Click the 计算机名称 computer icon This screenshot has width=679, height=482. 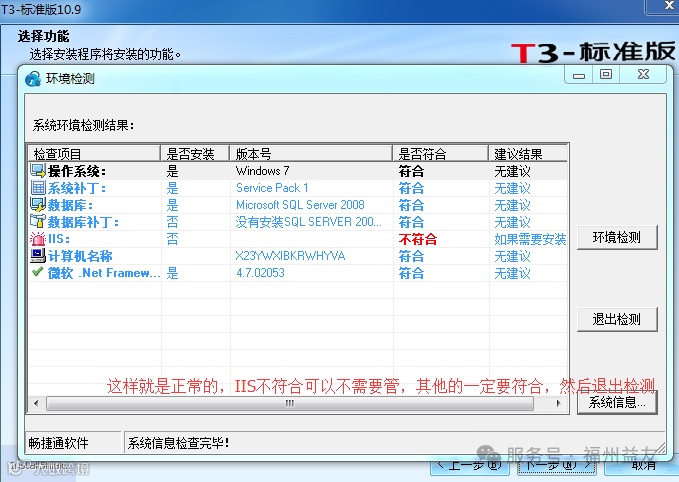38,256
